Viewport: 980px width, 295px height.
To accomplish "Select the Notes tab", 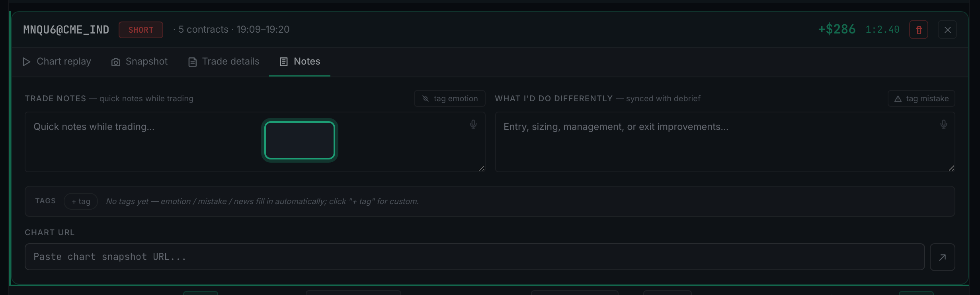I will click(x=300, y=62).
